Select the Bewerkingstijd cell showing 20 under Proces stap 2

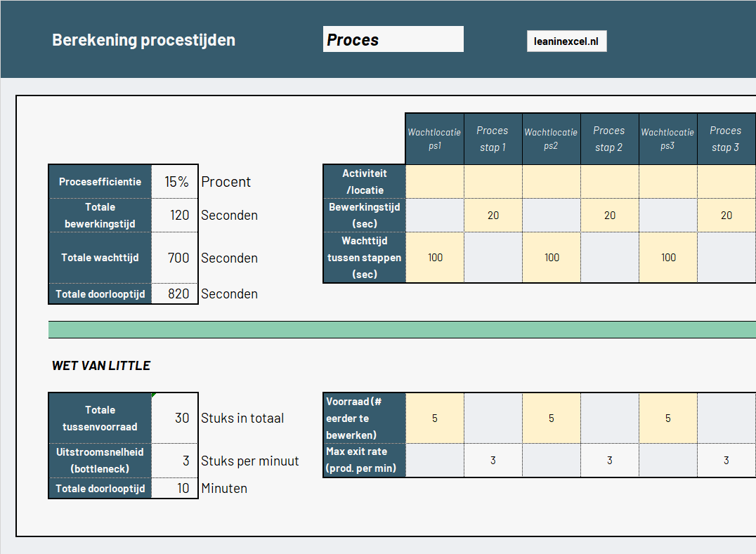point(609,215)
